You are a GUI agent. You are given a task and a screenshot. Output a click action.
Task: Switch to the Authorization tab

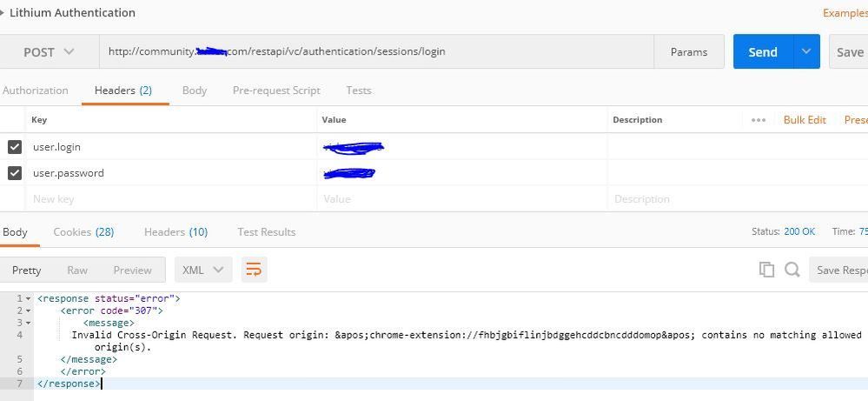(36, 90)
